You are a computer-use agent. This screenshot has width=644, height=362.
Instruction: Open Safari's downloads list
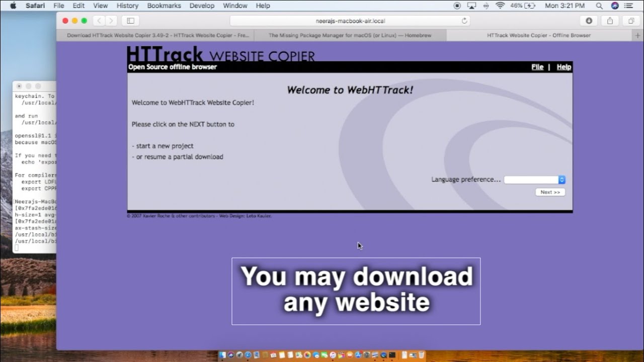[589, 21]
